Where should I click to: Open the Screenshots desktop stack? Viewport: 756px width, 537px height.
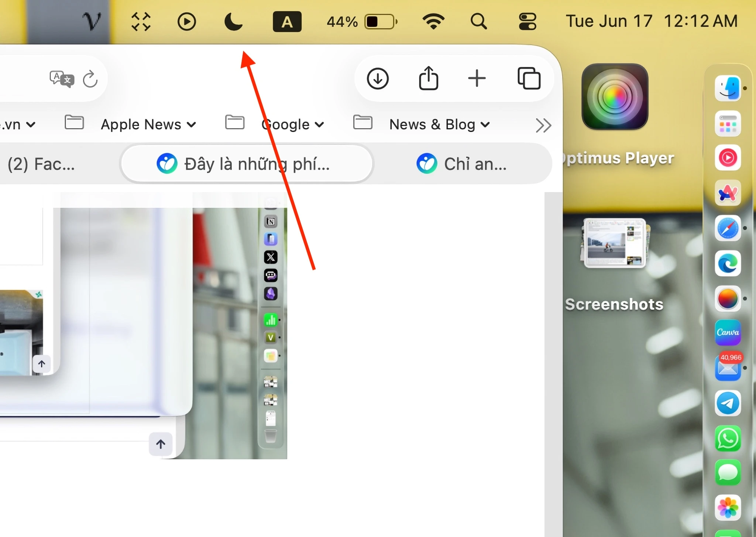(x=615, y=243)
